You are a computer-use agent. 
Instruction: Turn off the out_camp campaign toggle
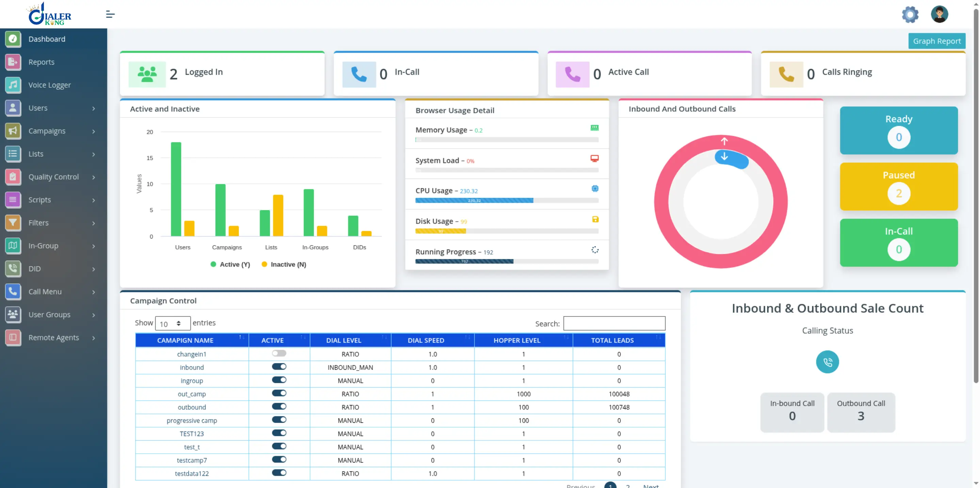279,393
